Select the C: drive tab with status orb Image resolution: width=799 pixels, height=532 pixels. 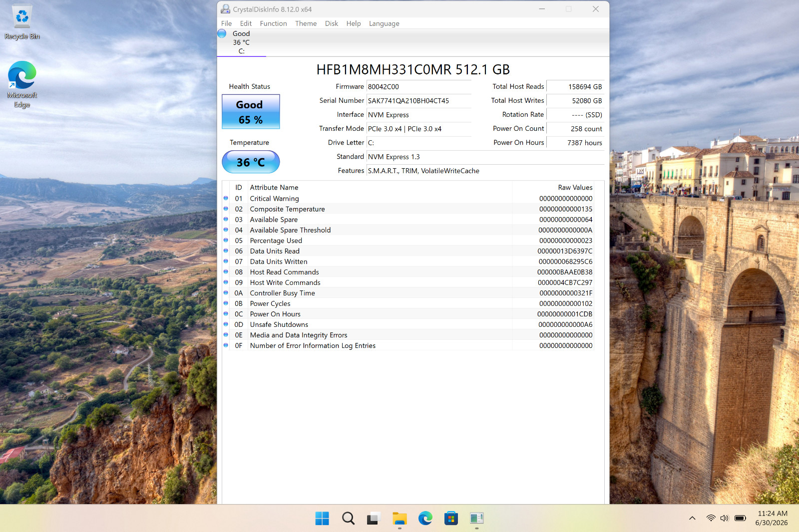241,42
